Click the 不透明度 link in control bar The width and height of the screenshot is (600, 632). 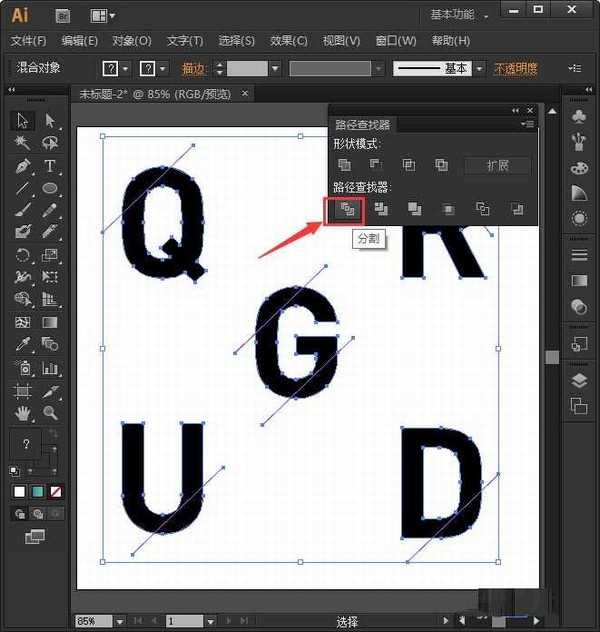(515, 68)
